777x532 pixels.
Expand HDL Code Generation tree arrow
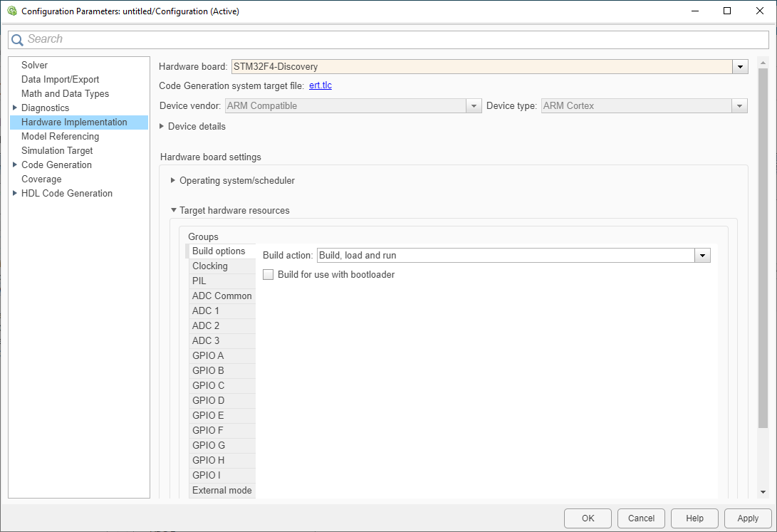click(15, 194)
